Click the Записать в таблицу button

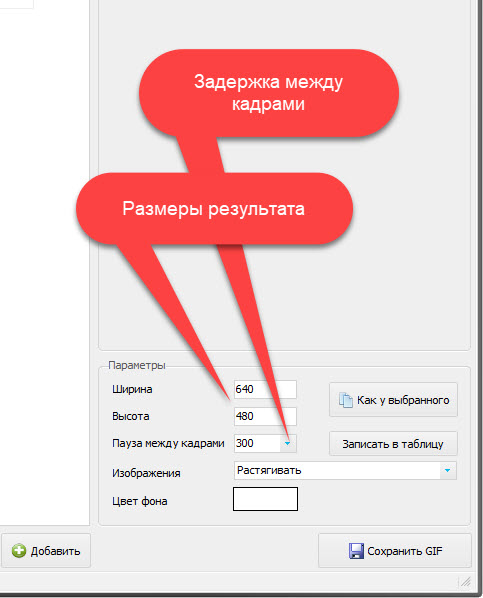[393, 444]
